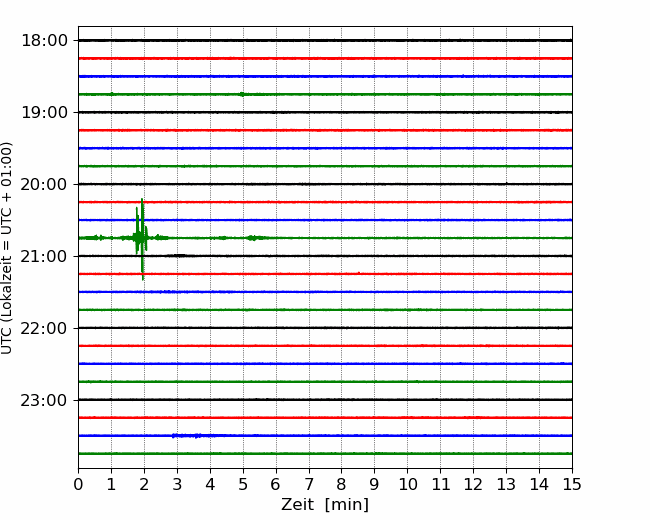Click the 18:00 y-axis time label
650x520 pixels.
(44, 41)
